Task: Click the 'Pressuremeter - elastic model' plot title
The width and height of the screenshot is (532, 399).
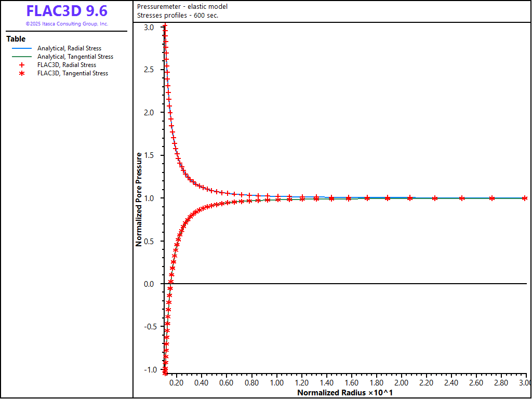Action: pyautogui.click(x=182, y=7)
